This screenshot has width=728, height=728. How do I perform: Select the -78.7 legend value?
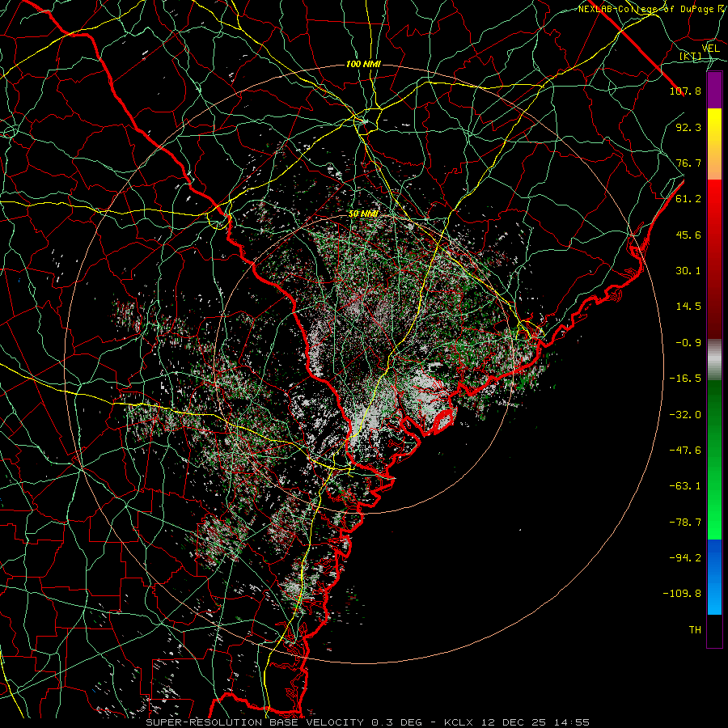click(x=685, y=523)
